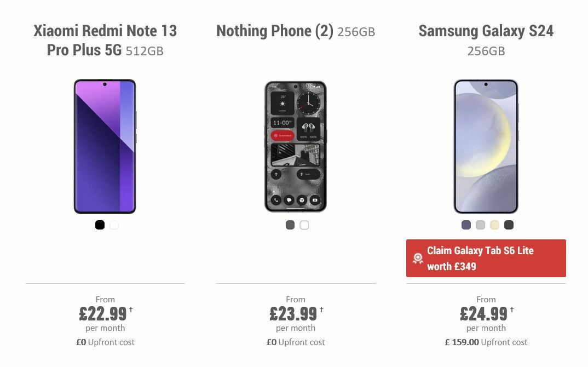This screenshot has height=367, width=588.
Task: Pick the violet Galaxy S24 color swatch
Action: click(x=465, y=225)
